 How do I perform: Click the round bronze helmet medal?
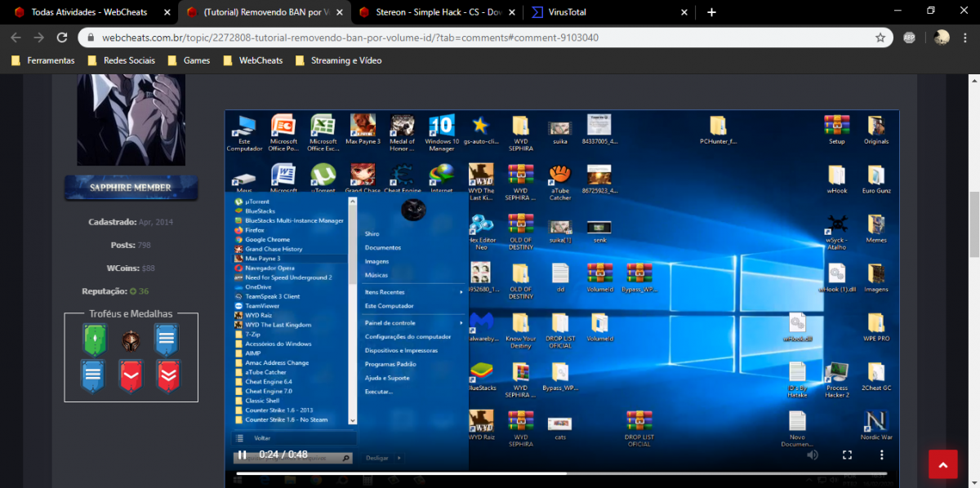point(131,339)
